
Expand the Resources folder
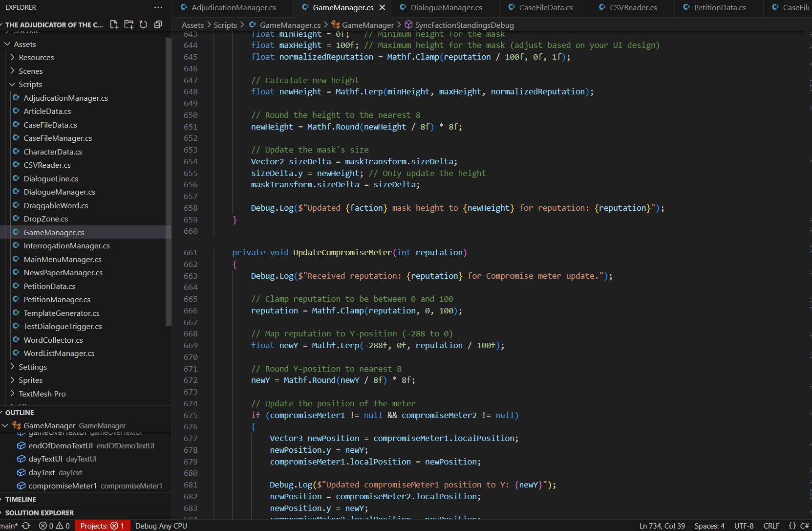coord(12,57)
